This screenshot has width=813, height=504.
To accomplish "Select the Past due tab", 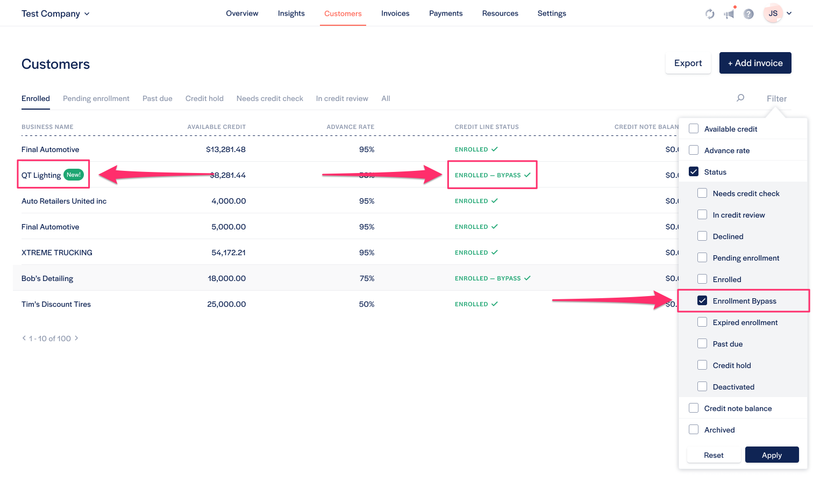I will click(158, 98).
